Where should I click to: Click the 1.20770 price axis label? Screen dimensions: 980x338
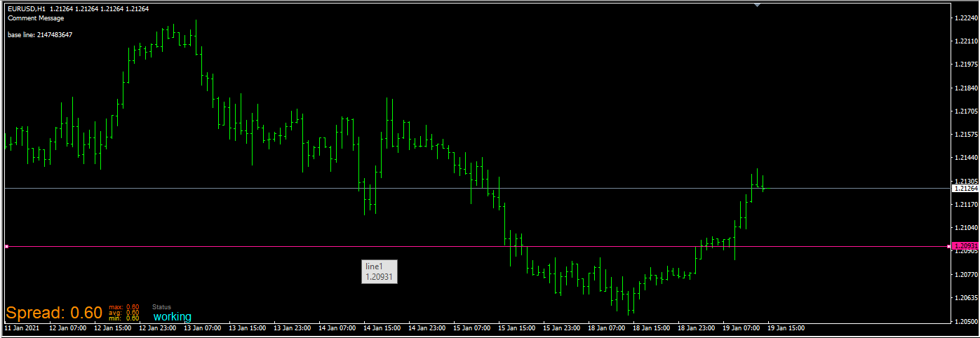click(x=965, y=274)
